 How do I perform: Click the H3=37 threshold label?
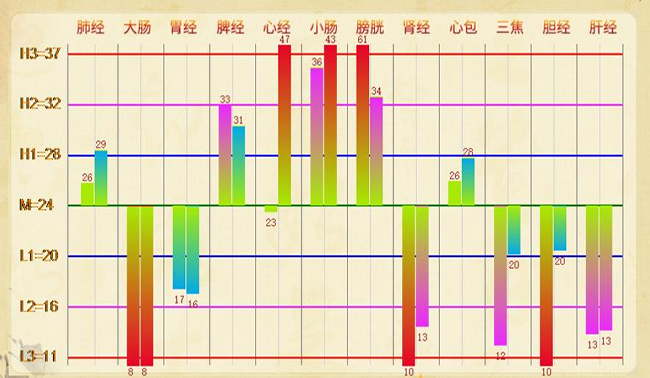coord(40,53)
